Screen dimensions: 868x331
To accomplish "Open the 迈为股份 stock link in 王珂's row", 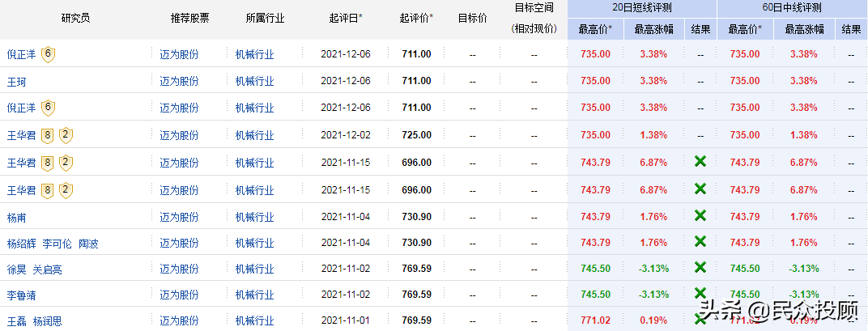I will (x=180, y=82).
